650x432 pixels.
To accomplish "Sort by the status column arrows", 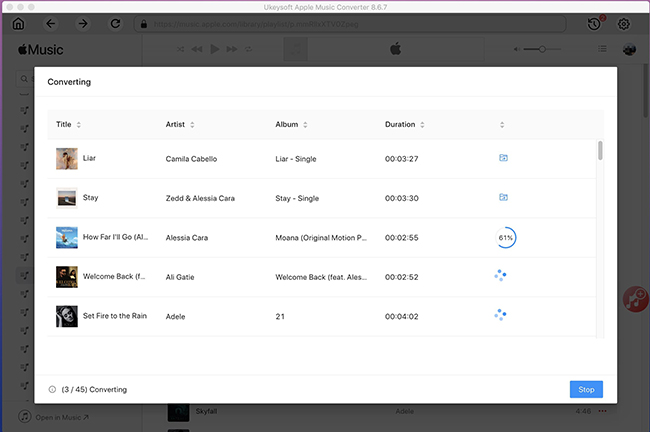I will (x=502, y=125).
